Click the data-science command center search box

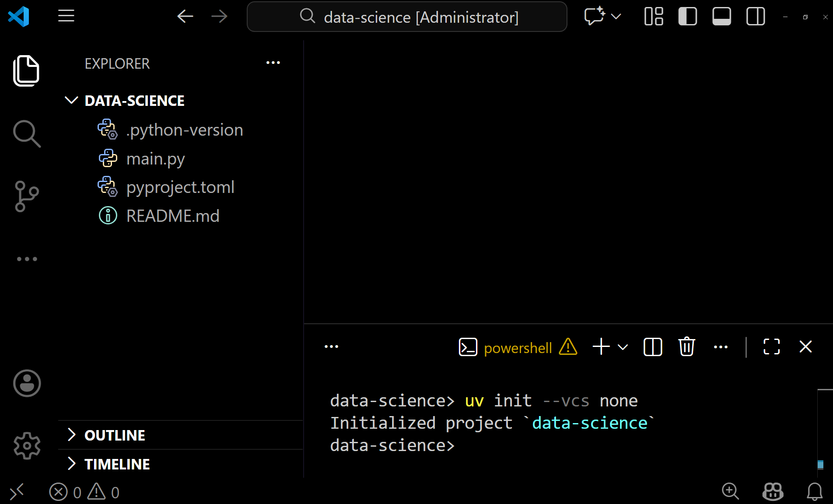407,17
